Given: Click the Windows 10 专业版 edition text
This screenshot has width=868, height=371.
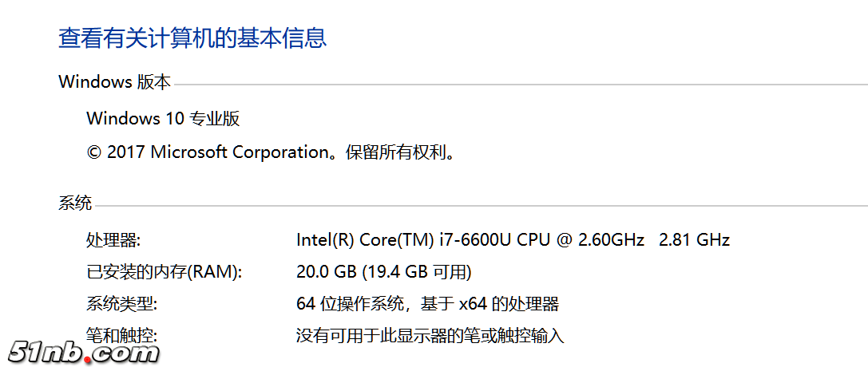Looking at the screenshot, I should tap(163, 119).
